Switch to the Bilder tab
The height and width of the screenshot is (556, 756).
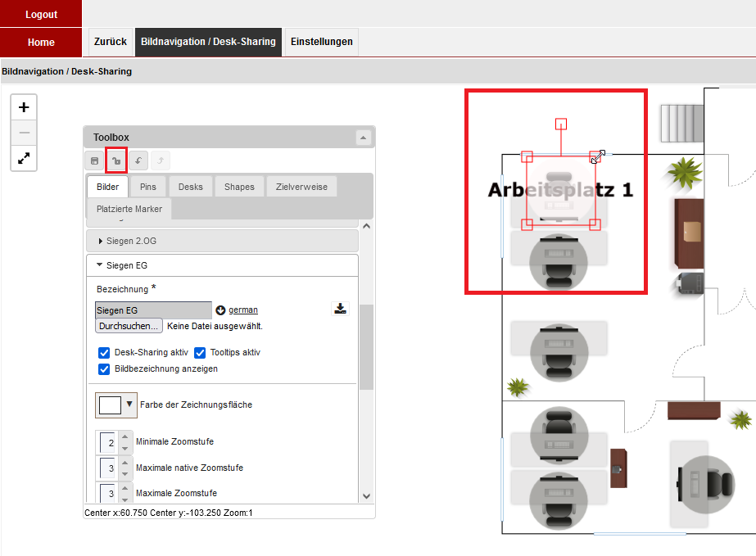107,187
